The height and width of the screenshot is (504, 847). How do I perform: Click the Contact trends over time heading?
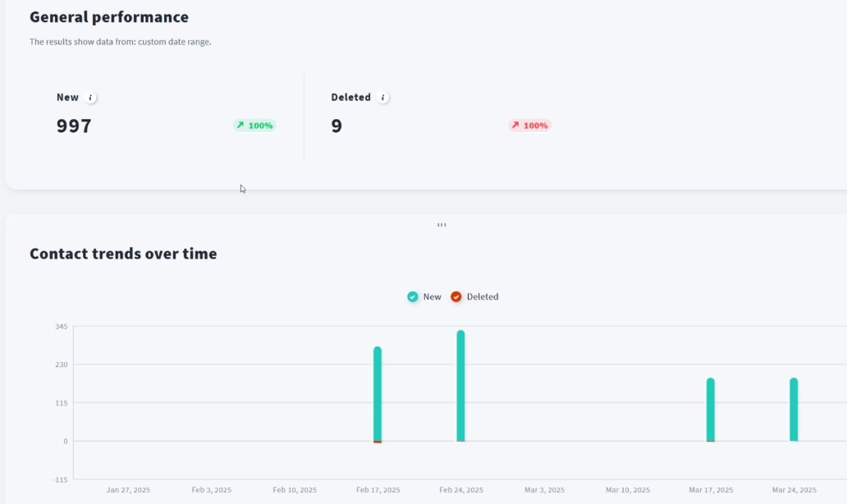[x=123, y=254]
